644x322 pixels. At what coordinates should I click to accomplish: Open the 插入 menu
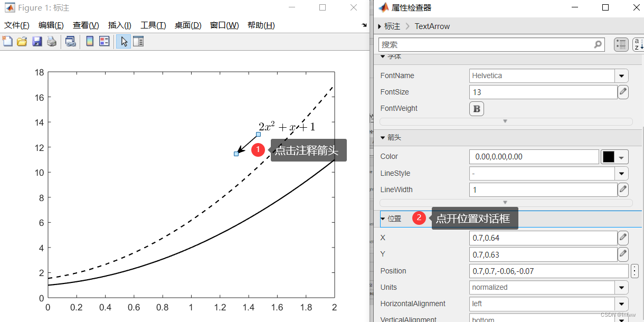118,25
